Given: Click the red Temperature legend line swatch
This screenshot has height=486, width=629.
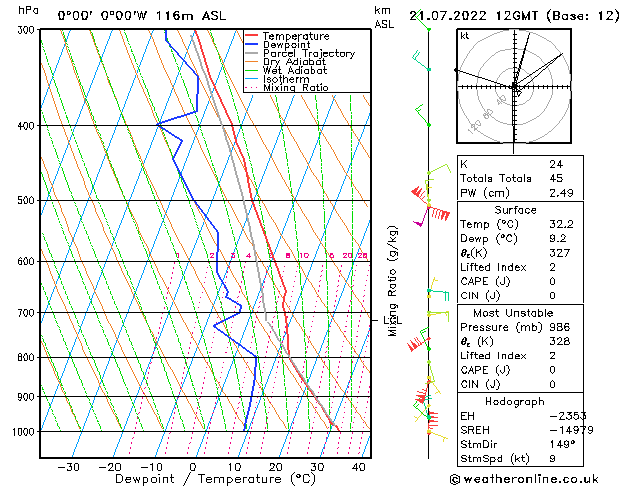Looking at the screenshot, I should 252,36.
